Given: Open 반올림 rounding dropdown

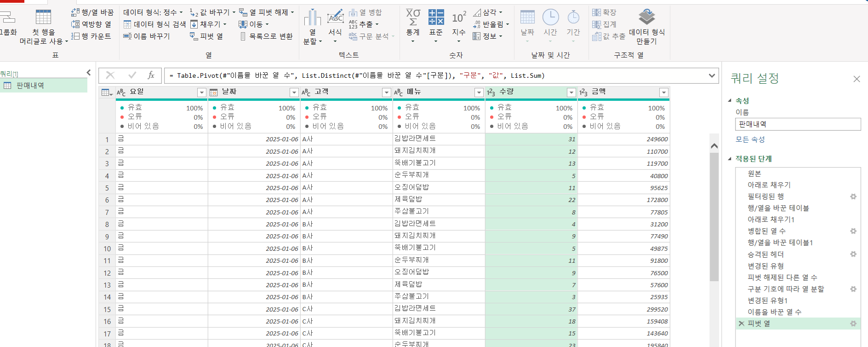Looking at the screenshot, I should pos(491,24).
